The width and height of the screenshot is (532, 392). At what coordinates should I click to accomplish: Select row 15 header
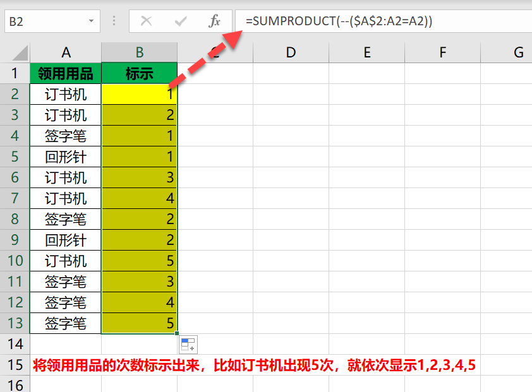point(15,365)
